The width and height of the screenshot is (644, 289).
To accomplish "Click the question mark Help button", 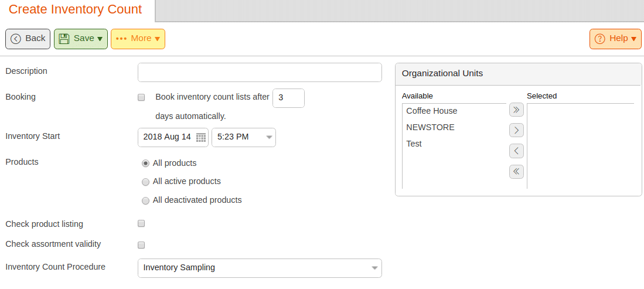I will 615,39.
